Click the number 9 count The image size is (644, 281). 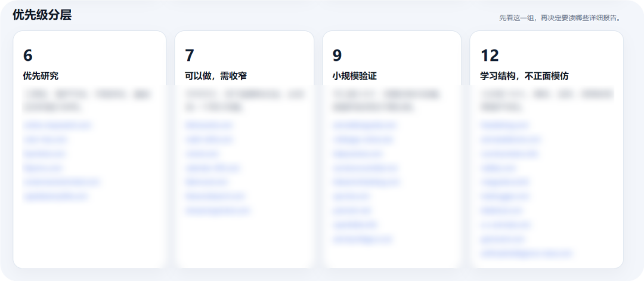(x=337, y=55)
